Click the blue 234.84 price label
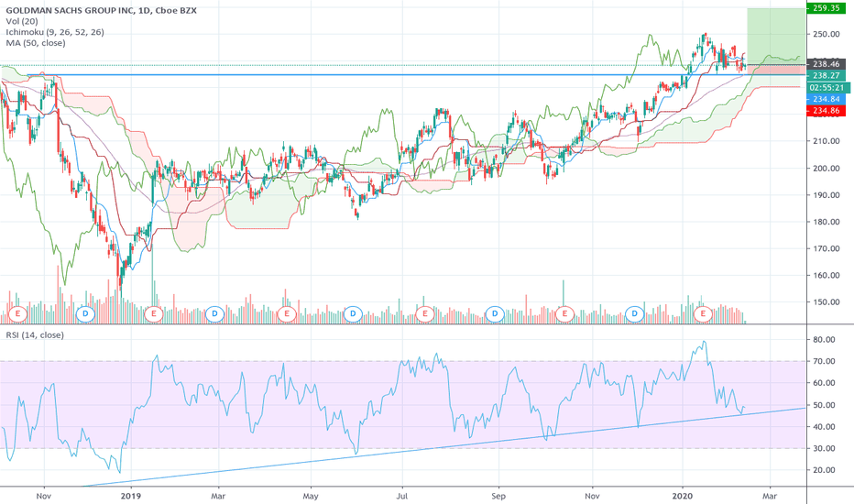Viewport: 854px width, 504px height. (x=826, y=99)
